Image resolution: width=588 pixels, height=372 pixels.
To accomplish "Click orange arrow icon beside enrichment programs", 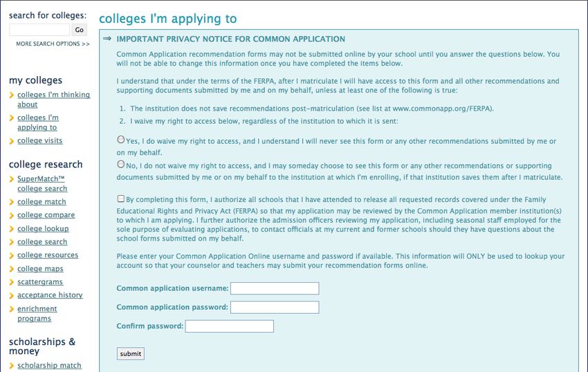I will point(12,309).
